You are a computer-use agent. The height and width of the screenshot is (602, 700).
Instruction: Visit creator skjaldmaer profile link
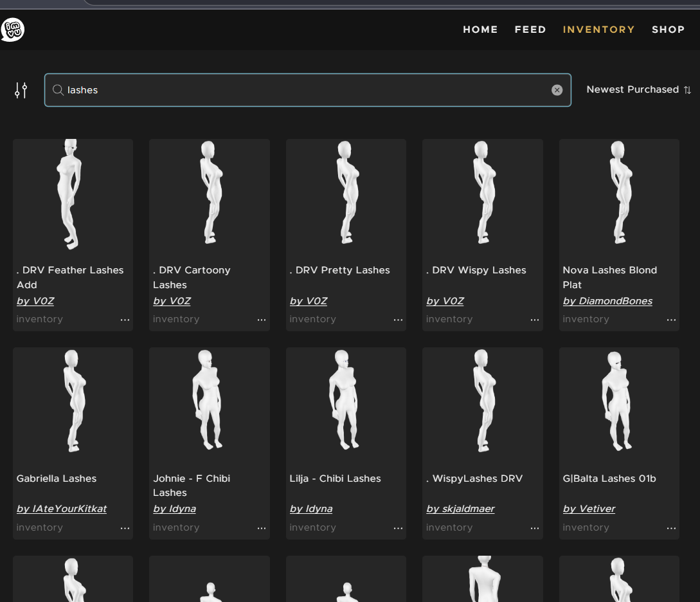click(x=460, y=509)
